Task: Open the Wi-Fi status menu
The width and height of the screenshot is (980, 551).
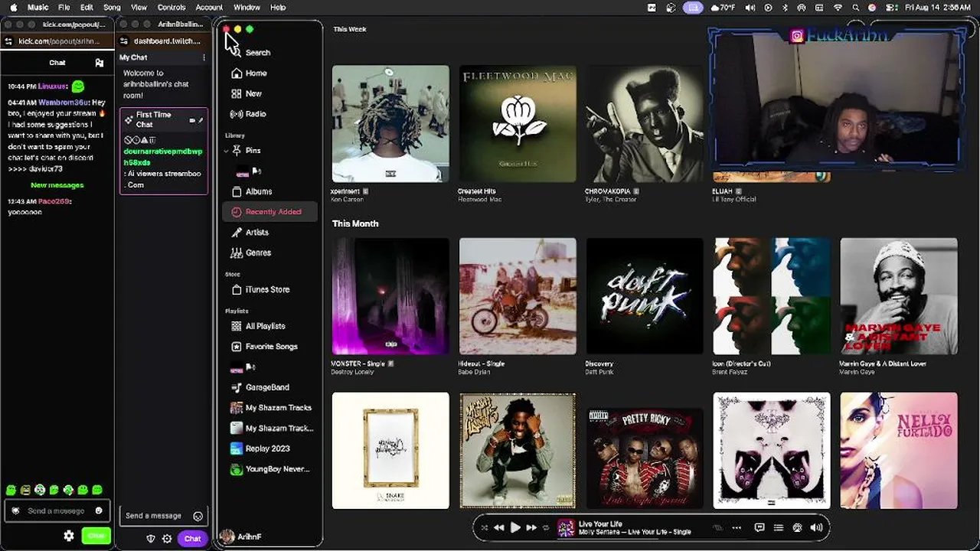Action: [838, 8]
